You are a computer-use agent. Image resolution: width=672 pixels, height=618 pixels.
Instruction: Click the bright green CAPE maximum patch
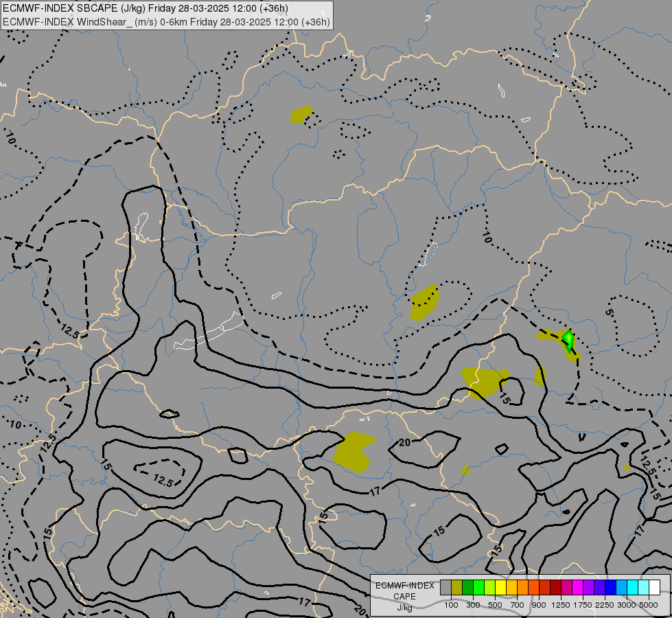click(568, 339)
